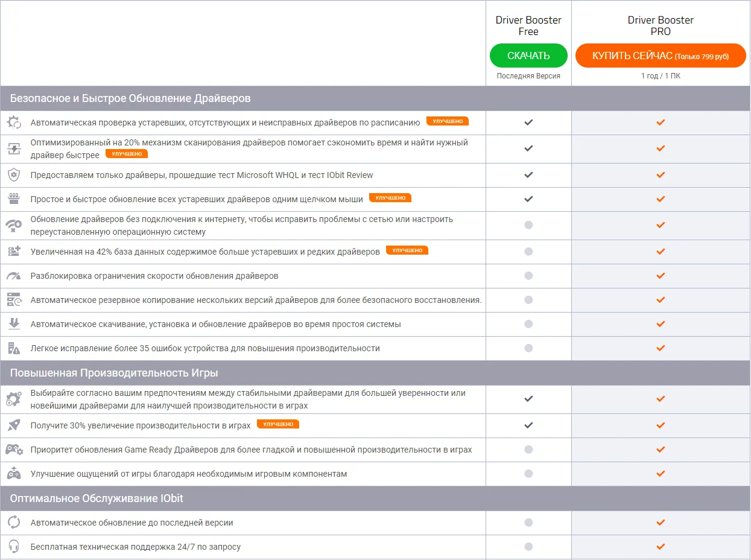Select the headset 24/7 support icon
The height and width of the screenshot is (560, 751).
14,547
